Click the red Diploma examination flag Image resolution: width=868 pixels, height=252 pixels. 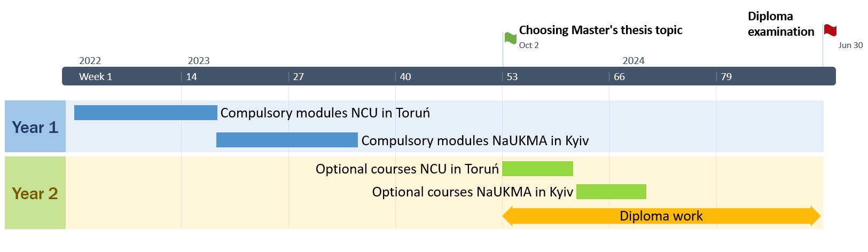(830, 30)
